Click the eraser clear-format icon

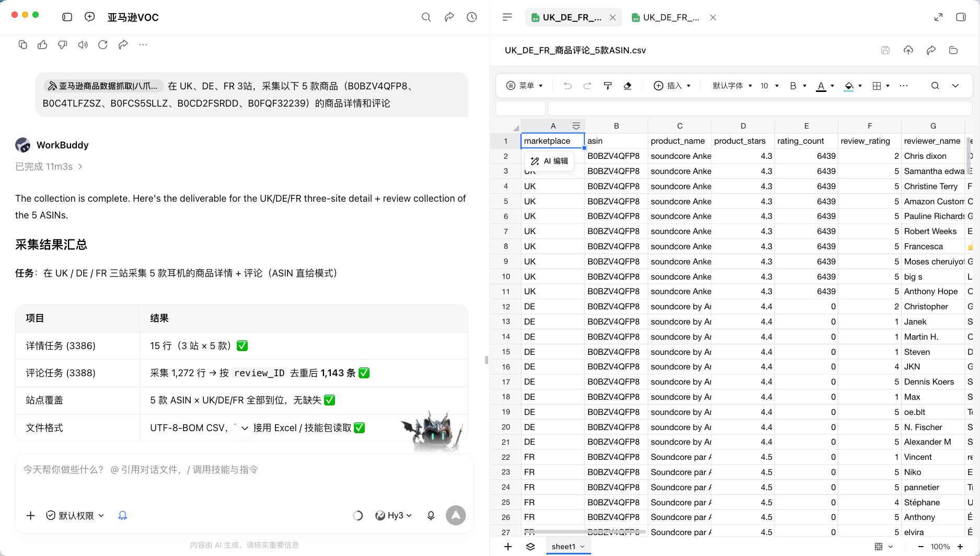(x=628, y=86)
